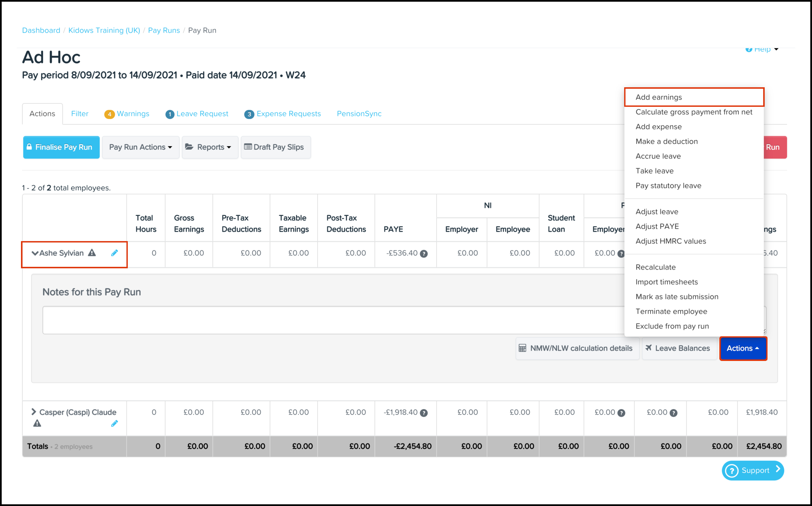Click warning triangle under Casper (Caspi) Claude
The width and height of the screenshot is (812, 506).
point(37,423)
